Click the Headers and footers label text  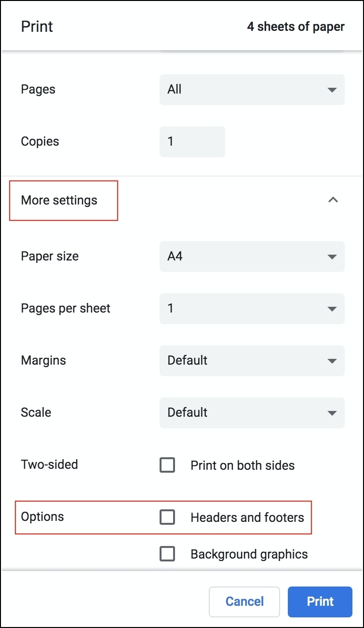point(247,518)
